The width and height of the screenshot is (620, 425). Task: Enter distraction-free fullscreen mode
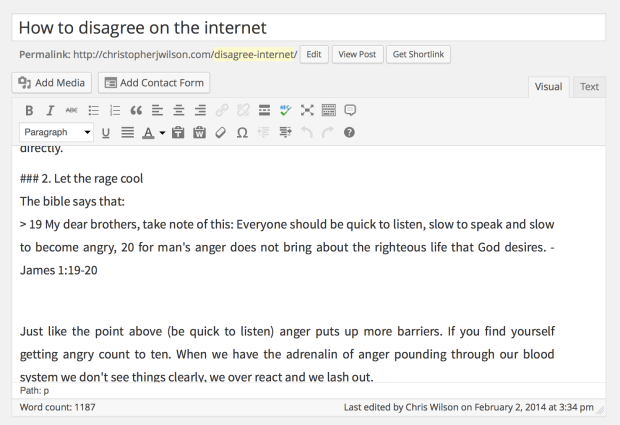click(307, 110)
